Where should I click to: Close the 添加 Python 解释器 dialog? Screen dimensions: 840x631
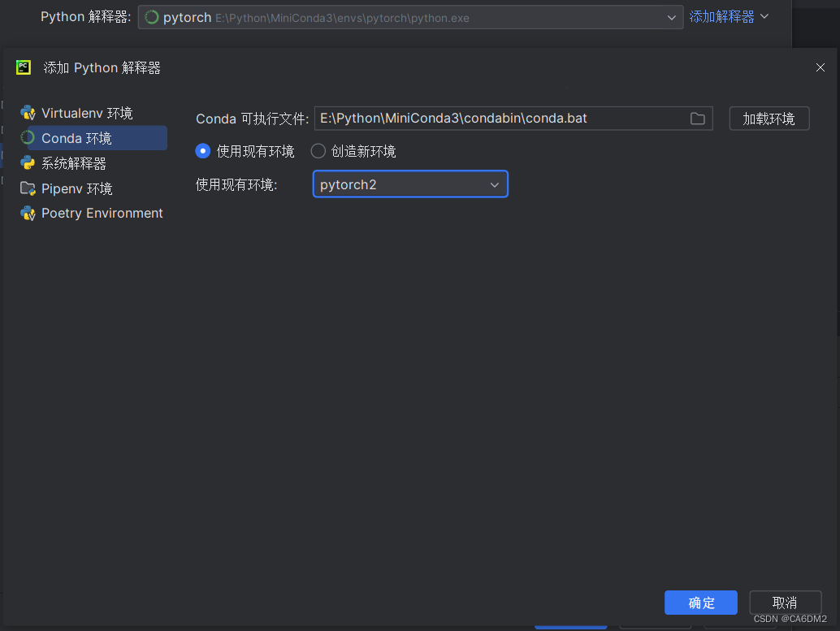(820, 67)
